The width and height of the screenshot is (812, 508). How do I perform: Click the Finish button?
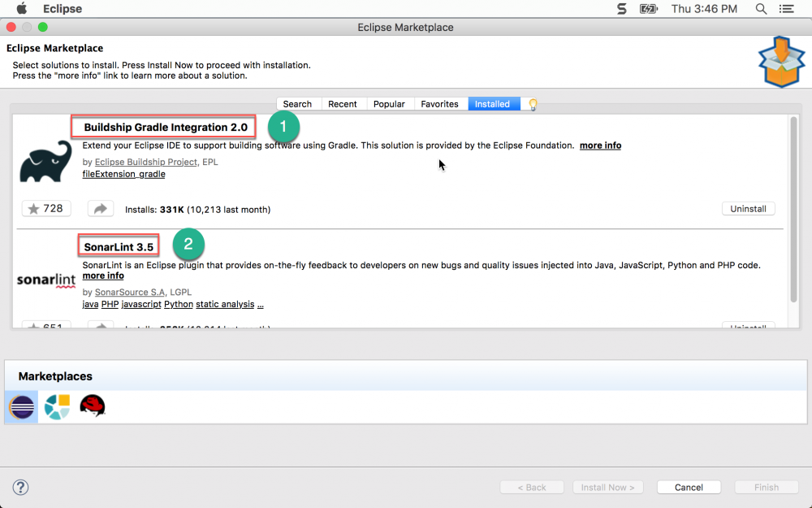tap(767, 487)
